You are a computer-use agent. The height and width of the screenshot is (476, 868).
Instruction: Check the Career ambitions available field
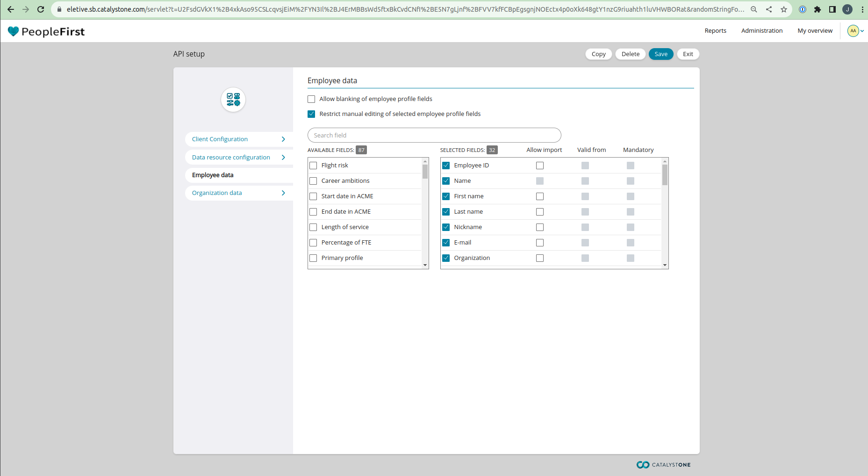[x=313, y=181]
